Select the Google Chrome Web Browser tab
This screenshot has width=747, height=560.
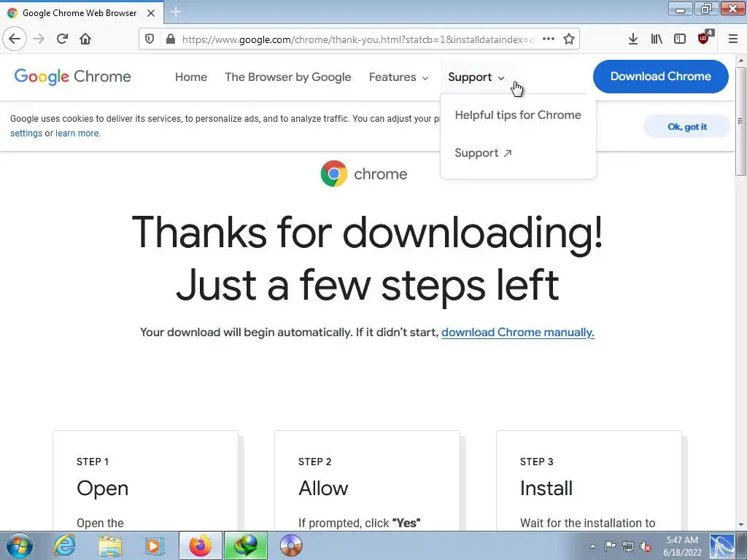coord(82,13)
